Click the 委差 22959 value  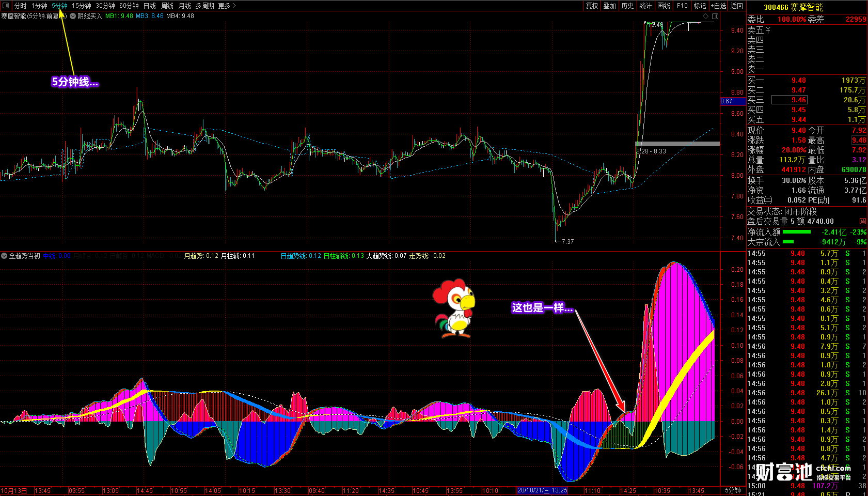(856, 19)
